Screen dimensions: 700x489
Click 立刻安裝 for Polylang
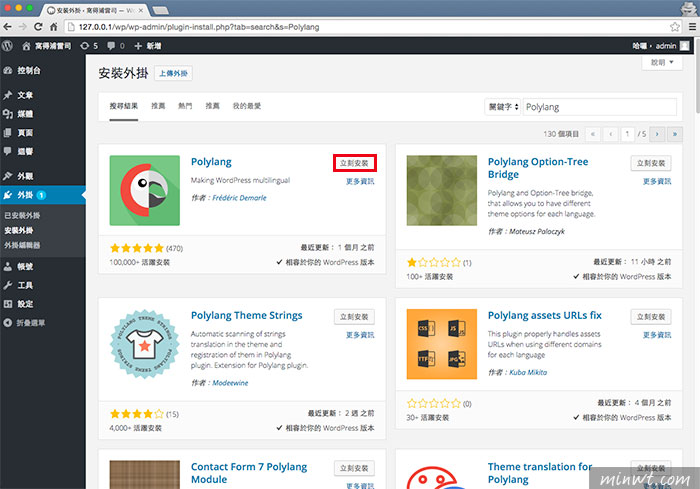pos(354,163)
